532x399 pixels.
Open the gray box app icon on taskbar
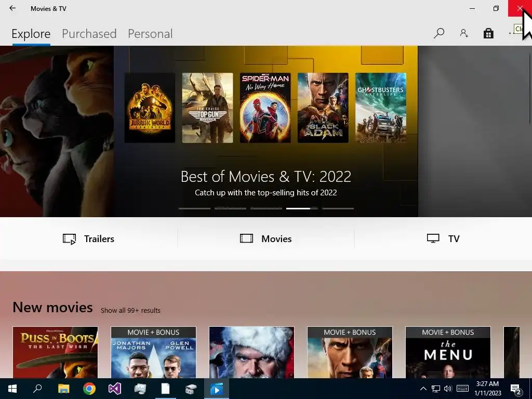191,389
